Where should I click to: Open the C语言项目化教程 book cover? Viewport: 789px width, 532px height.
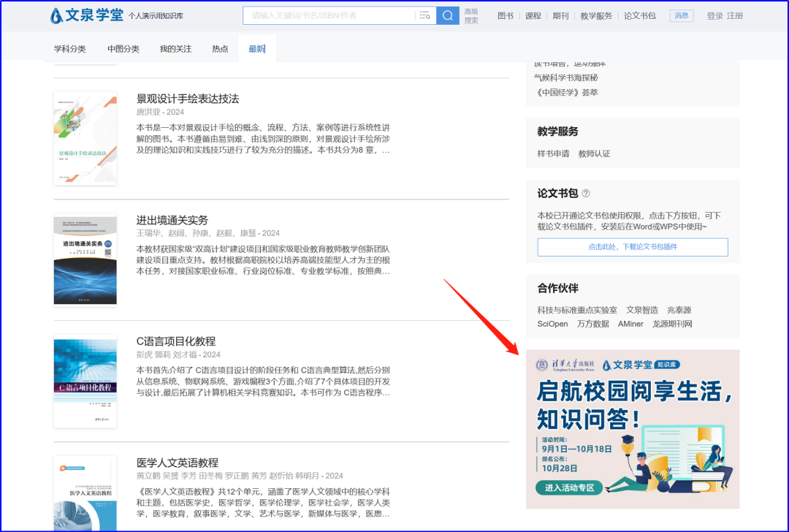(85, 381)
